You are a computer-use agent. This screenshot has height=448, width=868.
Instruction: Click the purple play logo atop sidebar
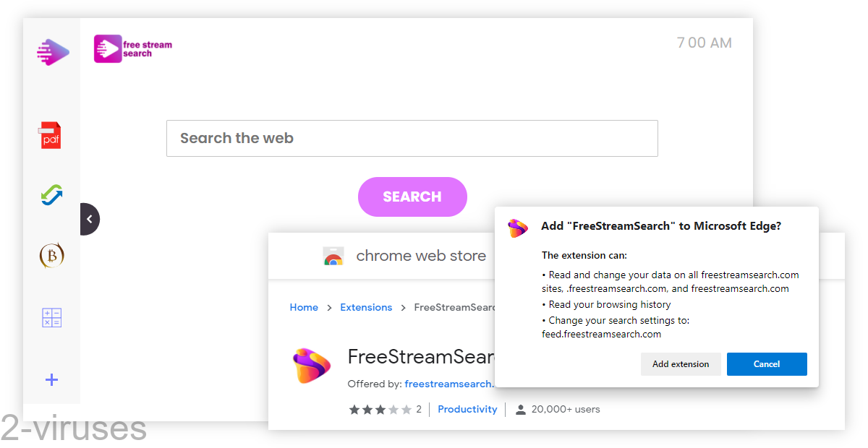tap(53, 52)
